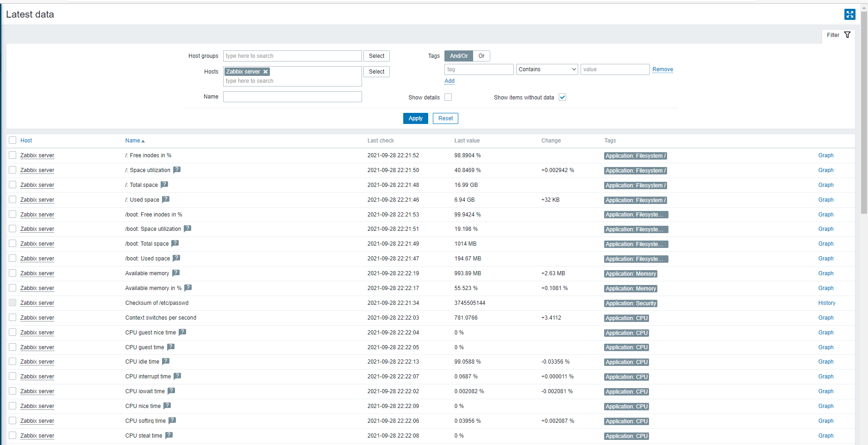Add another tag filter row
This screenshot has width=868, height=445.
pos(450,81)
